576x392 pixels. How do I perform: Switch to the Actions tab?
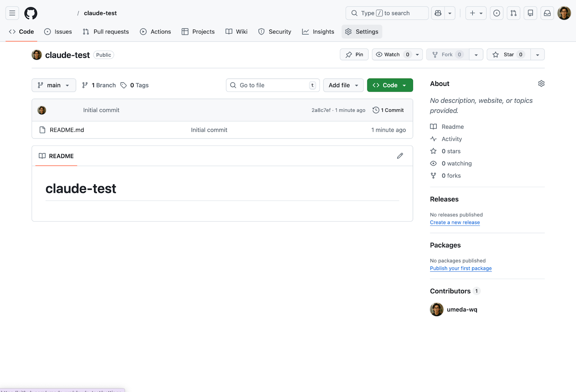coord(156,32)
